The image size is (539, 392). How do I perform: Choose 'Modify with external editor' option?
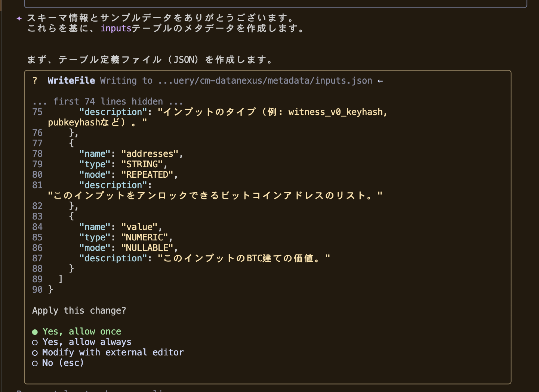pyautogui.click(x=113, y=352)
